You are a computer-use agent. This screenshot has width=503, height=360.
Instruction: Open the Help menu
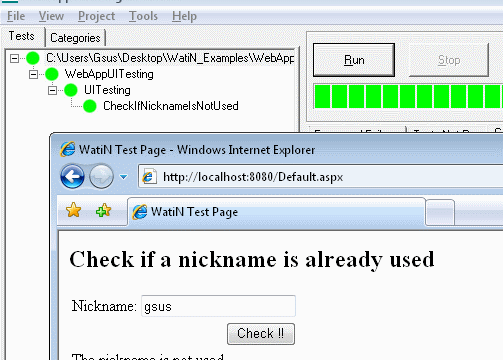(x=184, y=16)
